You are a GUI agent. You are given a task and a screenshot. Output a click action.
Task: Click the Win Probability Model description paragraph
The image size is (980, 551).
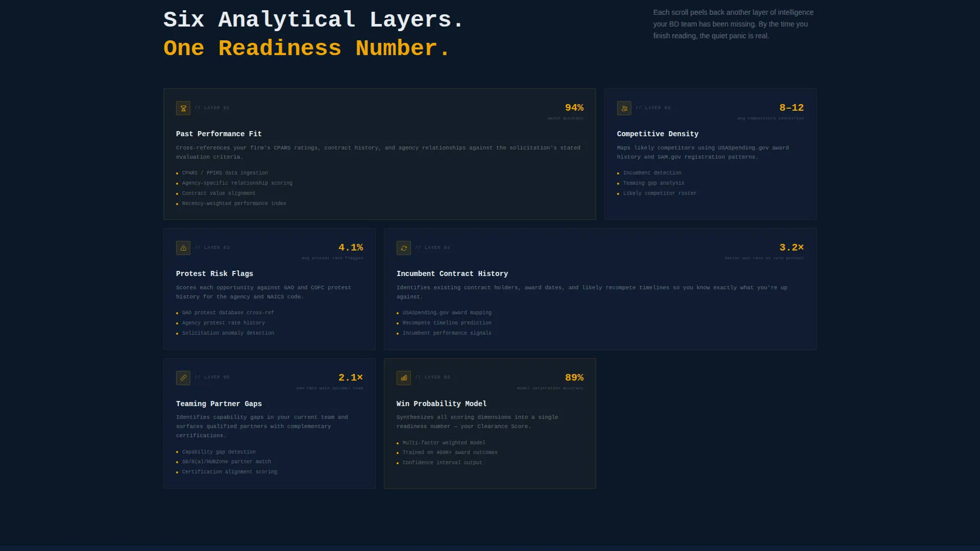pyautogui.click(x=477, y=422)
